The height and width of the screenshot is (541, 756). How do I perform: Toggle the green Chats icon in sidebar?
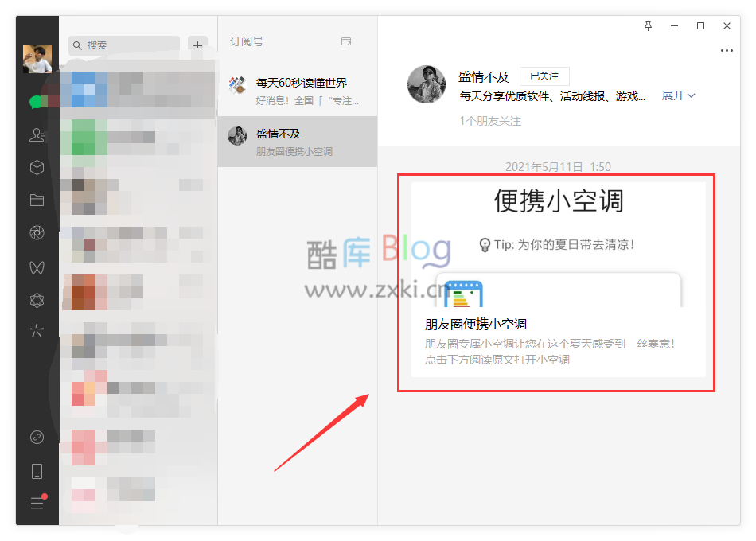pos(37,102)
